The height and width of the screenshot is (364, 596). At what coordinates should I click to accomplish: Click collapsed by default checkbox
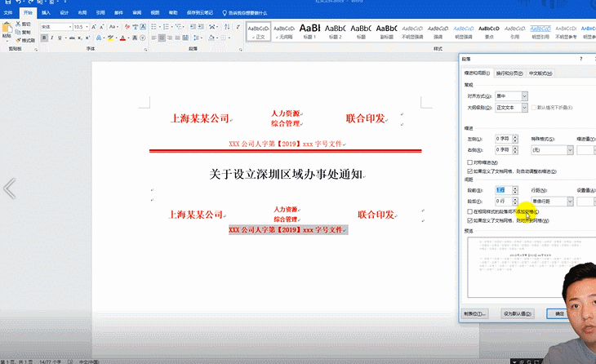coord(534,108)
